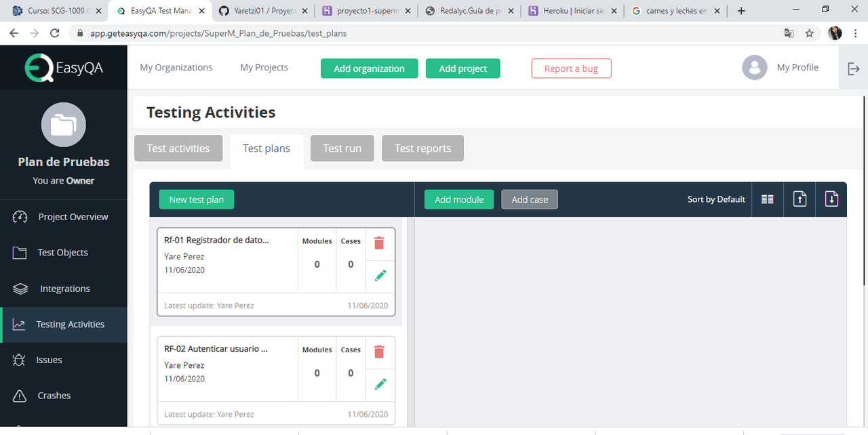Delete the RF-02 Autenticar usuario plan
This screenshot has height=435, width=868.
tap(379, 352)
